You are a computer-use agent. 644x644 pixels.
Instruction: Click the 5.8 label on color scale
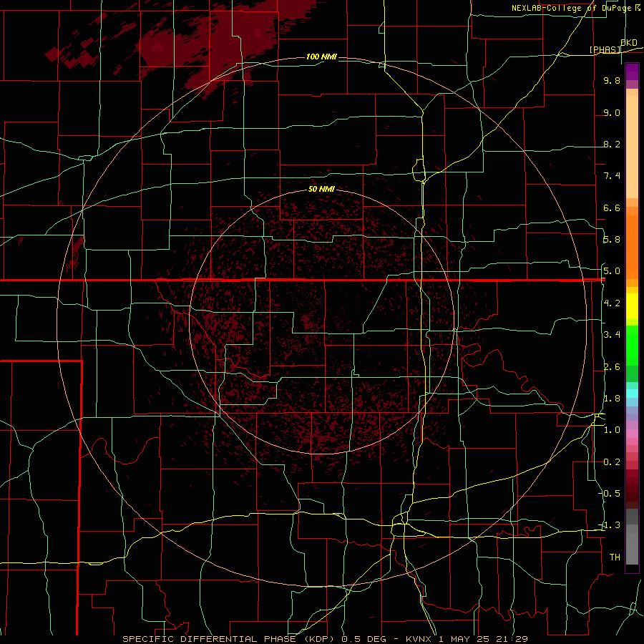[x=612, y=240]
